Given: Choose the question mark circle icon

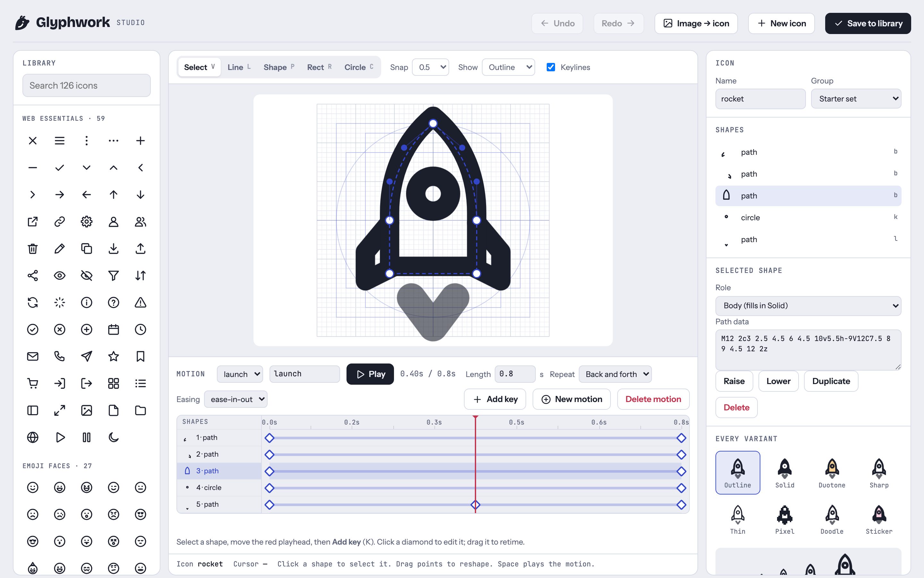Looking at the screenshot, I should coord(113,302).
